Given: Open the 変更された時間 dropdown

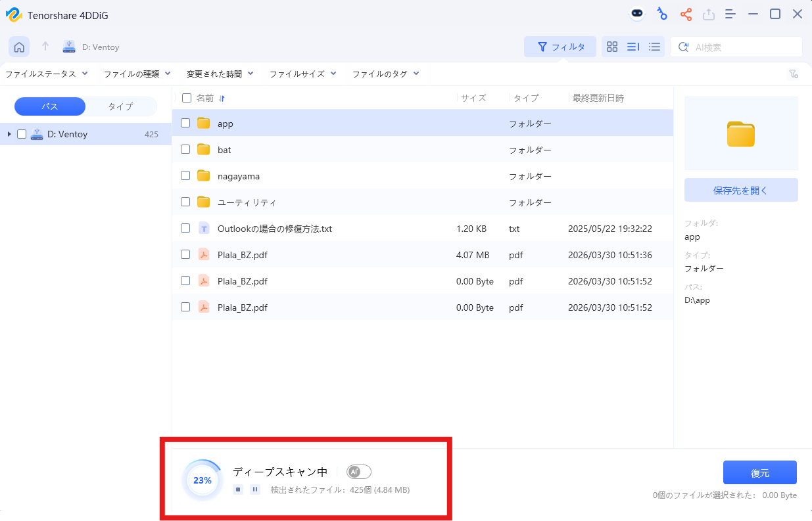Looking at the screenshot, I should (220, 74).
